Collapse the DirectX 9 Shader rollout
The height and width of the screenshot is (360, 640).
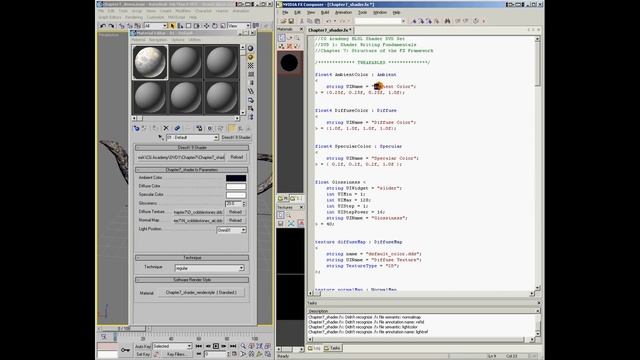click(x=192, y=148)
